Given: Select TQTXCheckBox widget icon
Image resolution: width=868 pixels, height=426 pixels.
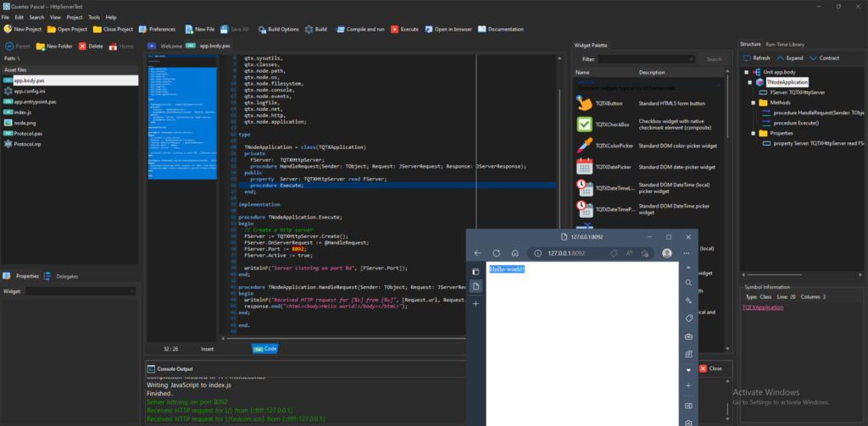Looking at the screenshot, I should 584,124.
